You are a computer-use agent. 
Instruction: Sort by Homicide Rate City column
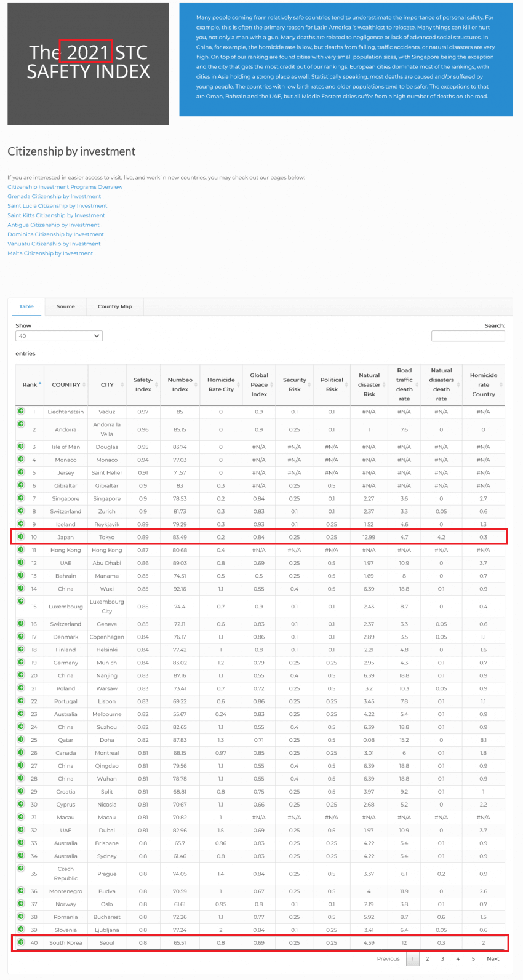(x=221, y=384)
